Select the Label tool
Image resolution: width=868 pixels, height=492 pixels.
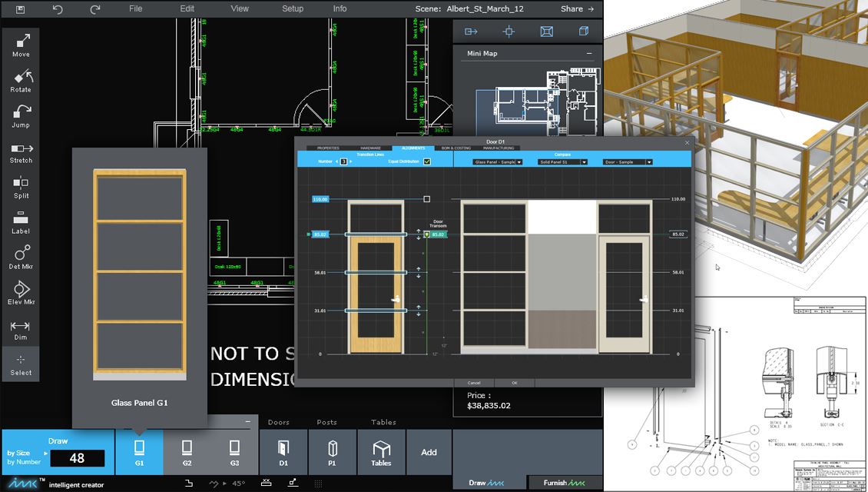click(x=21, y=223)
